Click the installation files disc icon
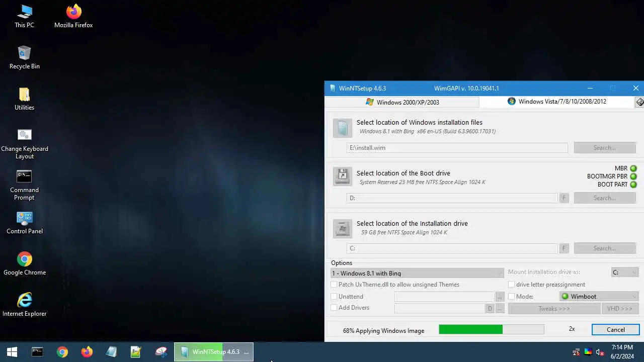The height and width of the screenshot is (362, 644). [342, 128]
